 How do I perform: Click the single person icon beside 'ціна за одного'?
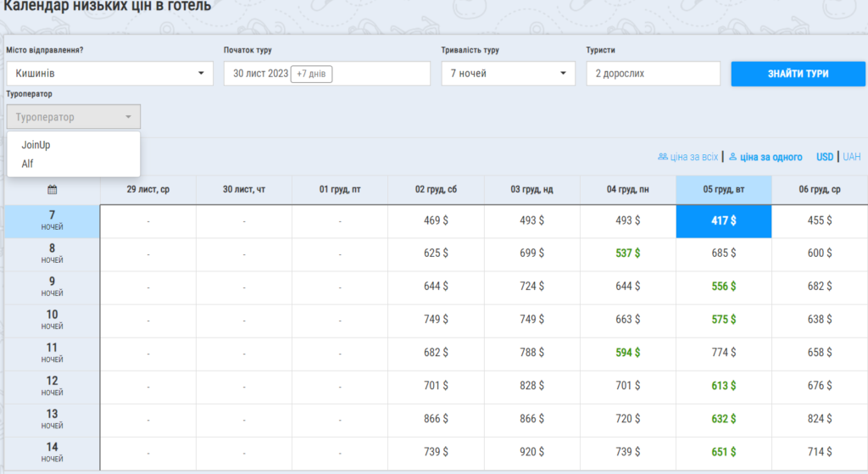(732, 157)
